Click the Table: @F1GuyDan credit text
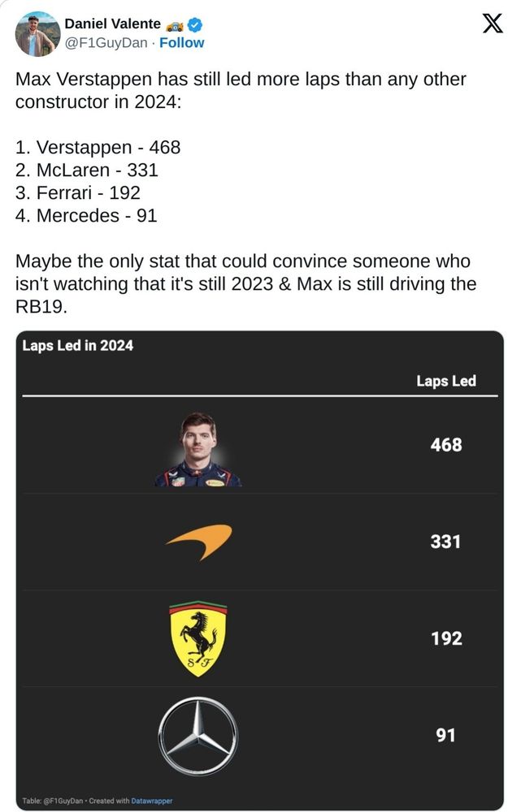Image resolution: width=508 pixels, height=812 pixels. tap(52, 801)
